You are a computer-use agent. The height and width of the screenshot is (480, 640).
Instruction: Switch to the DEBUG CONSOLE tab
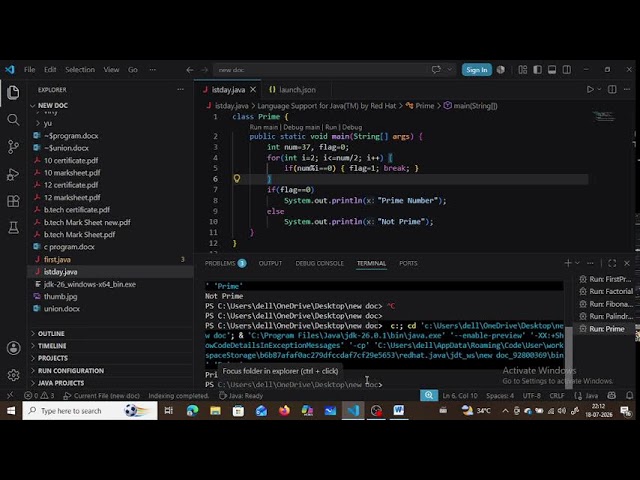click(320, 263)
